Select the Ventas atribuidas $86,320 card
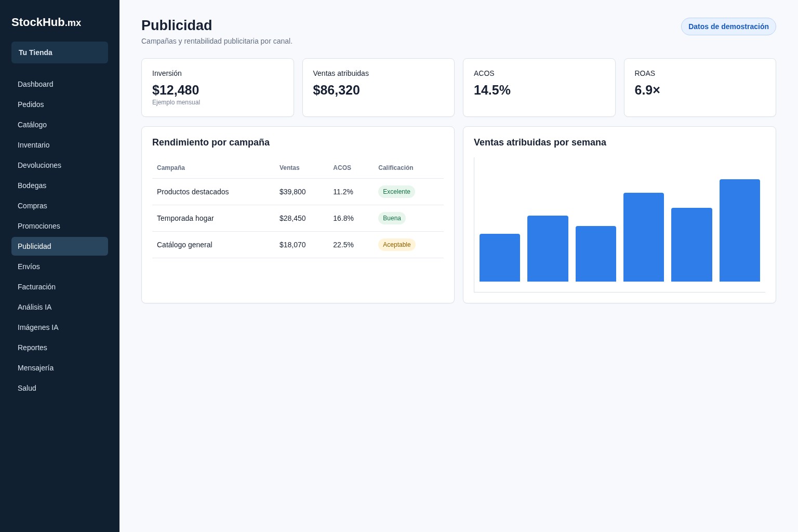Image resolution: width=798 pixels, height=532 pixels. click(x=378, y=87)
